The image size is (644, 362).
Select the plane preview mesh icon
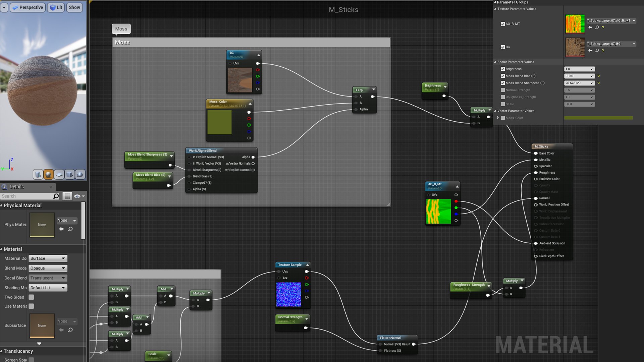(59, 174)
